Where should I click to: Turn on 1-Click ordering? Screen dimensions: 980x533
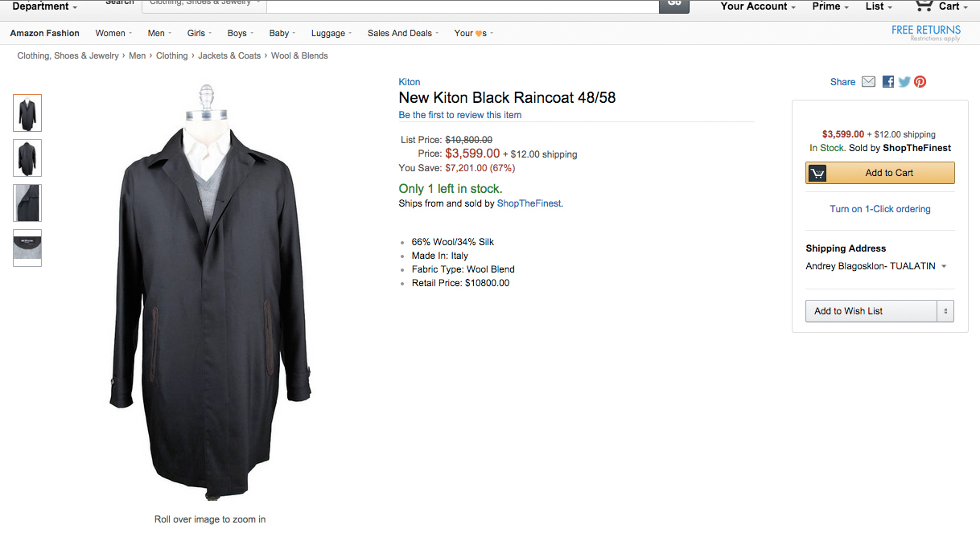(x=879, y=209)
